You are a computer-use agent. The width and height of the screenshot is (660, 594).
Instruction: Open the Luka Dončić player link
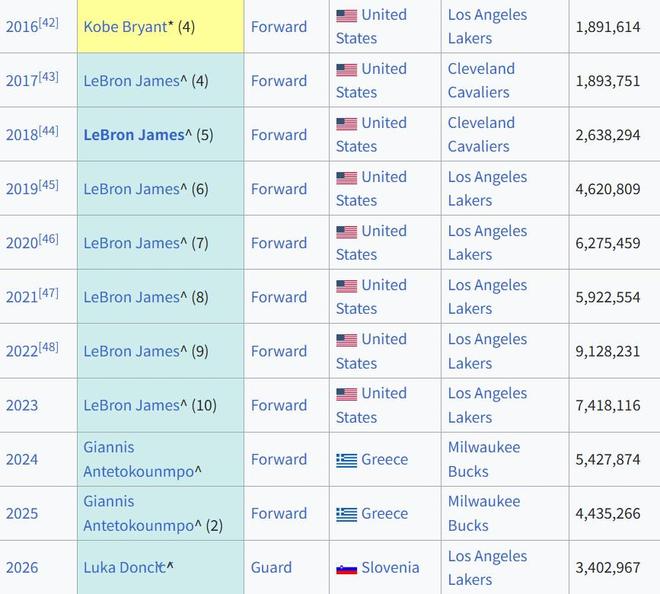pos(124,567)
